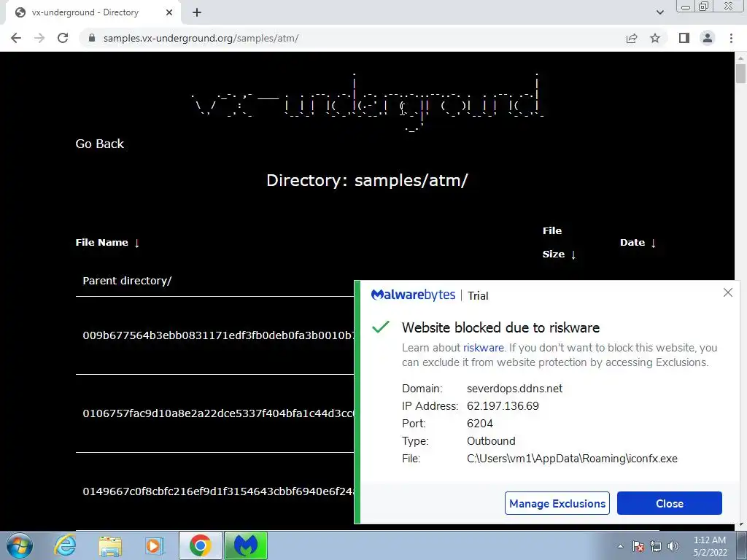Click the browser forward arrow
747x560 pixels.
point(39,38)
